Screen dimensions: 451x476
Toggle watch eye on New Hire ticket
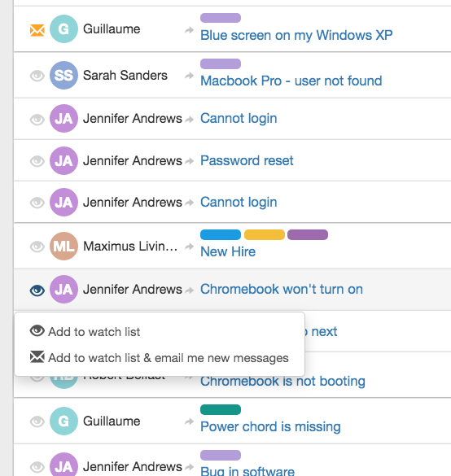(37, 247)
